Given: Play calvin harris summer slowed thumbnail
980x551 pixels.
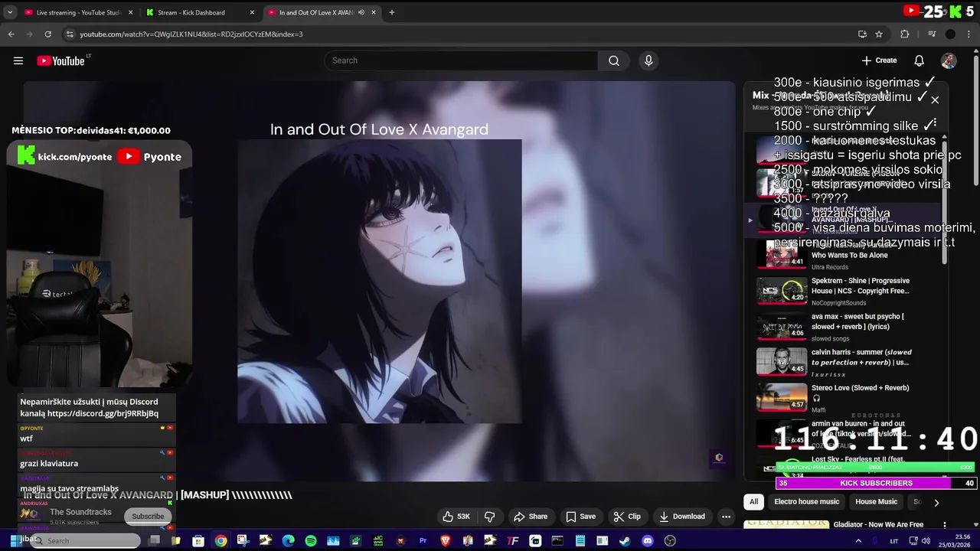Looking at the screenshot, I should point(782,362).
